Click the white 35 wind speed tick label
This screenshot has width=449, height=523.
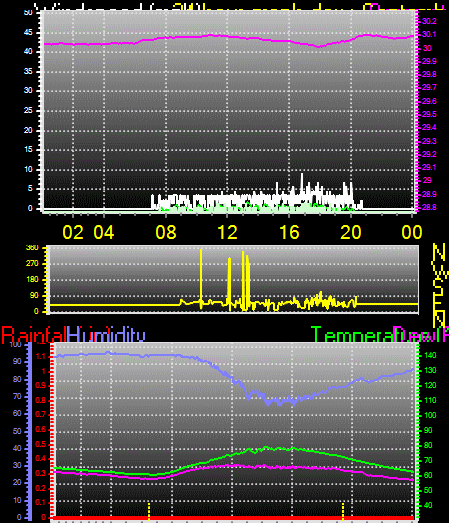pos(28,71)
